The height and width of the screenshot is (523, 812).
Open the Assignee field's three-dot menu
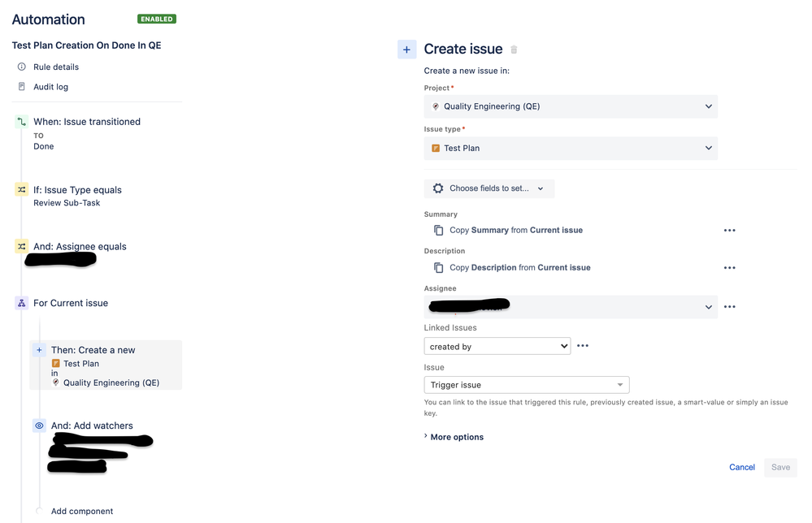click(730, 307)
